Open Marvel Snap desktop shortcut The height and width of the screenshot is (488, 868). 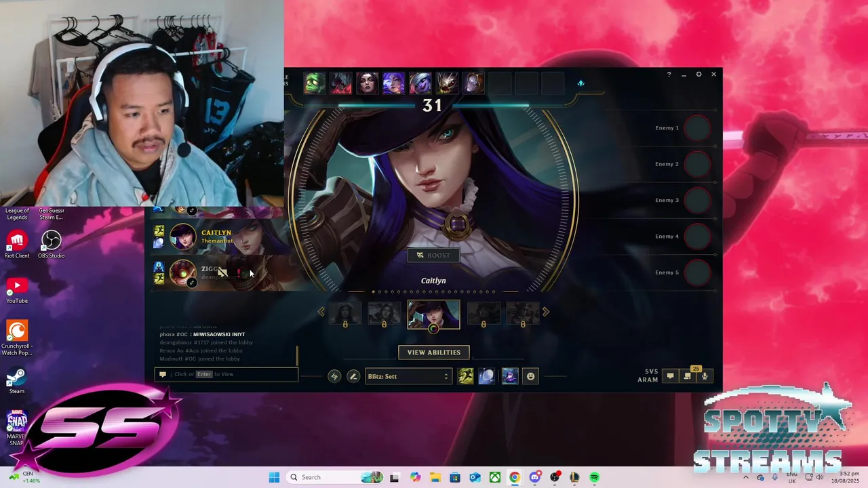[x=17, y=428]
